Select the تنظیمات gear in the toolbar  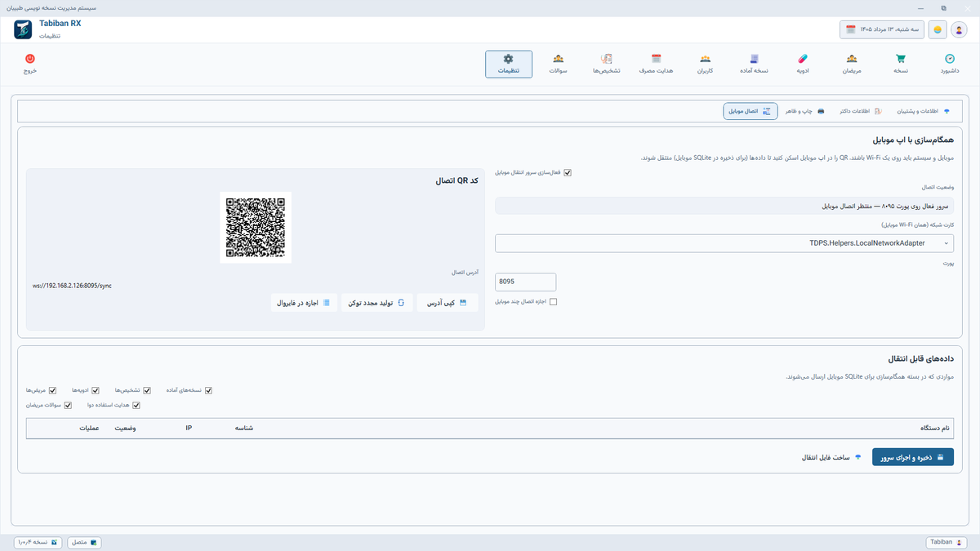coord(509,64)
